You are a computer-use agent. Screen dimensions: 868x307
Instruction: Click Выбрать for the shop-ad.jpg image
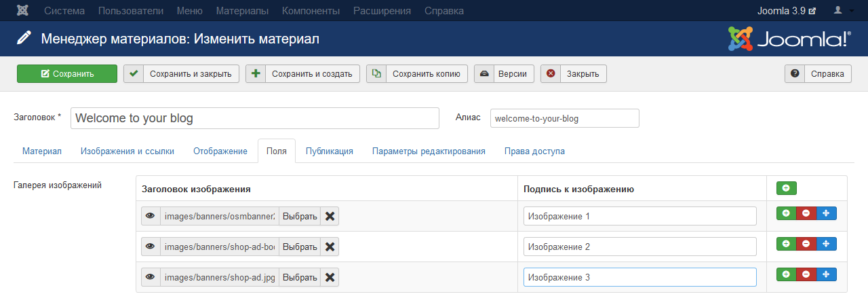pos(299,277)
